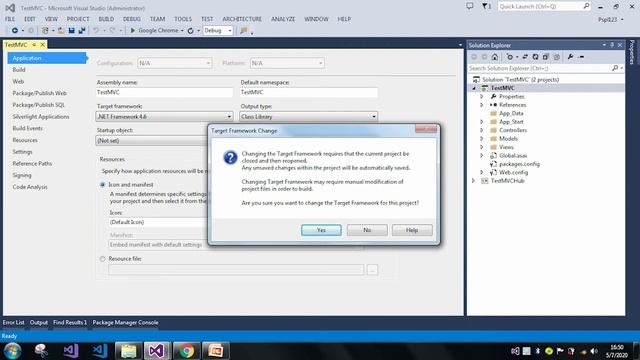This screenshot has width=640, height=360.
Task: Open the Target framework dropdown
Action: [x=164, y=117]
